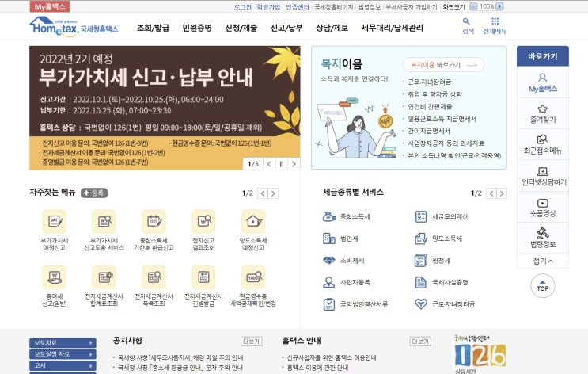Decrease screen size with minus button
This screenshot has height=374, width=588.
pos(473,6)
